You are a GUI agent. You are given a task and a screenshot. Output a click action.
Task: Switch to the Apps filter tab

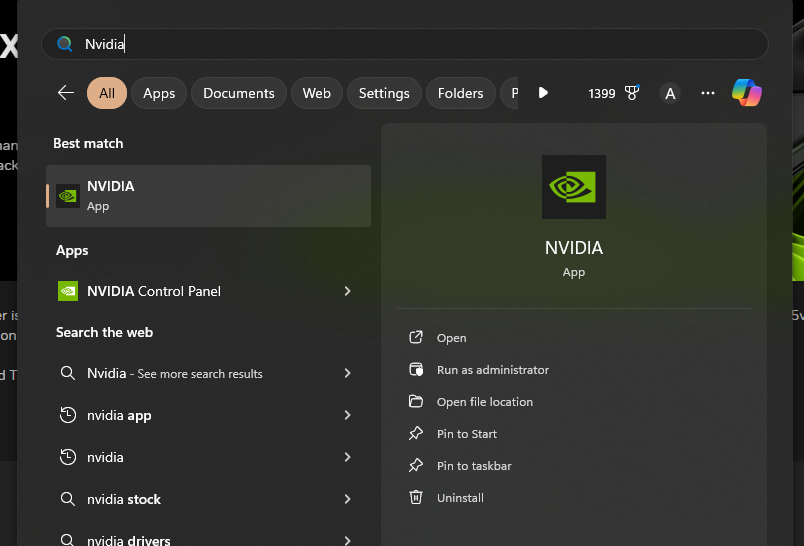click(159, 93)
